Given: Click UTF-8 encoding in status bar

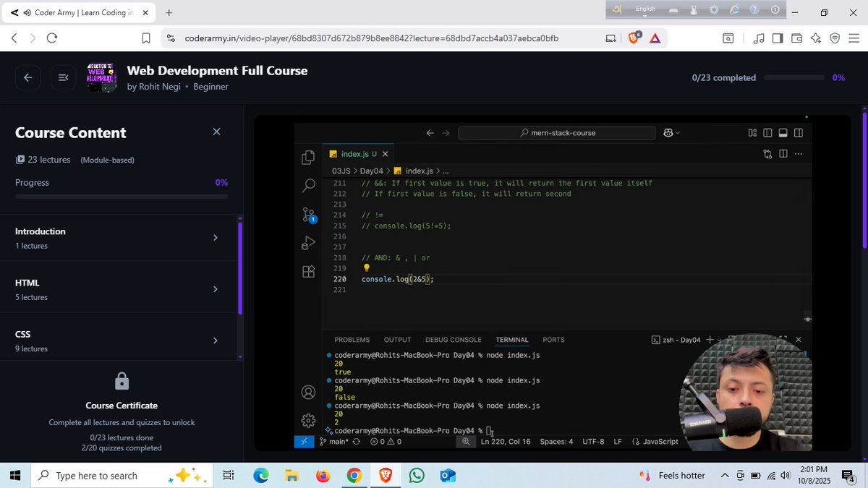Looking at the screenshot, I should 593,442.
